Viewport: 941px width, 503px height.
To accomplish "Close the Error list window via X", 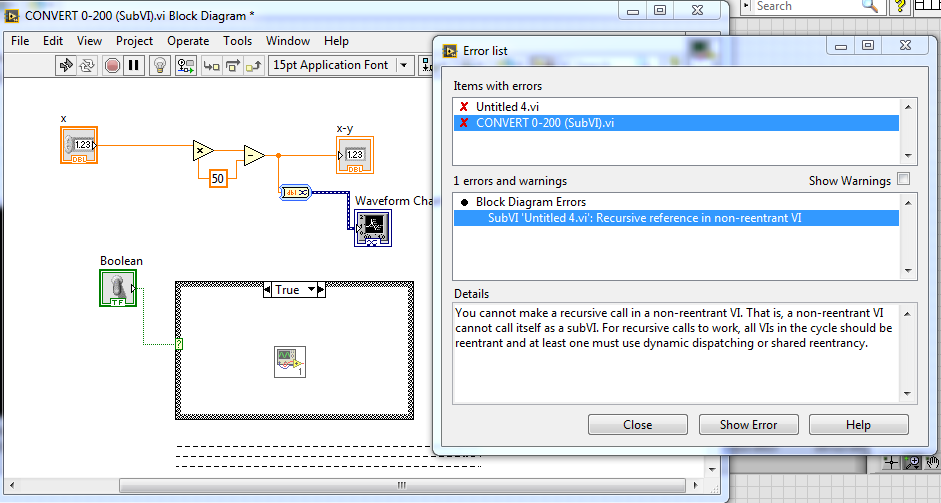I will pyautogui.click(x=905, y=46).
